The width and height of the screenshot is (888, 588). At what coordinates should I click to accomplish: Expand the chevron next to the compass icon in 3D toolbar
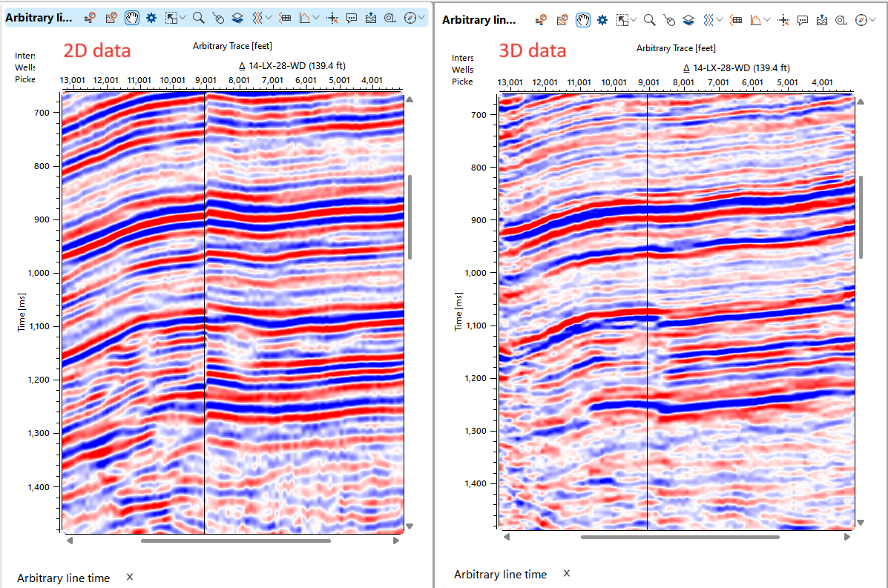[x=871, y=19]
